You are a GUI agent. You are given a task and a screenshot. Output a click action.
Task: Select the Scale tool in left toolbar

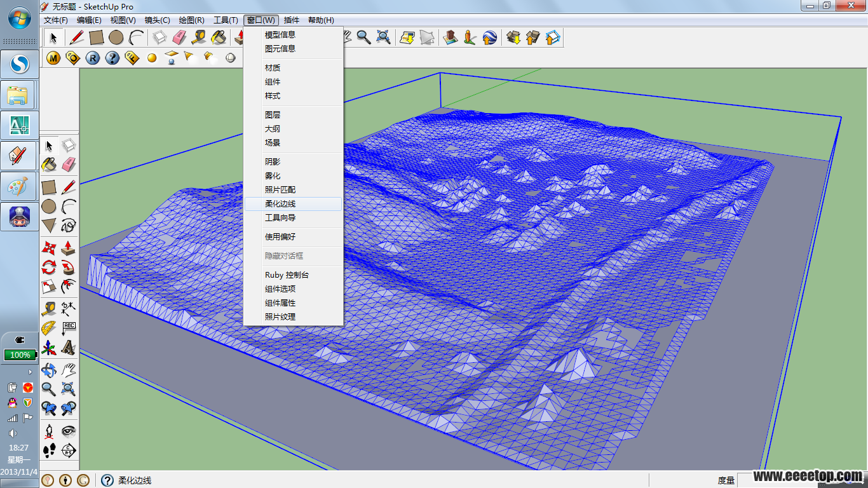[49, 287]
